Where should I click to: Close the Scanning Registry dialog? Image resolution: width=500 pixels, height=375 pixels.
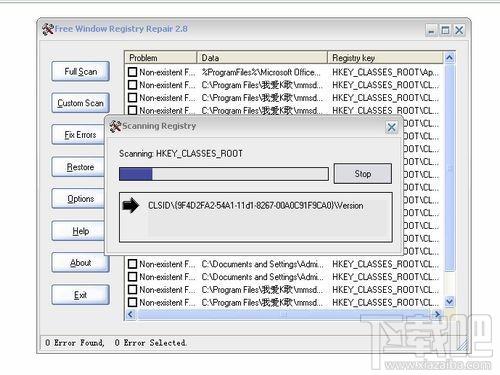392,127
